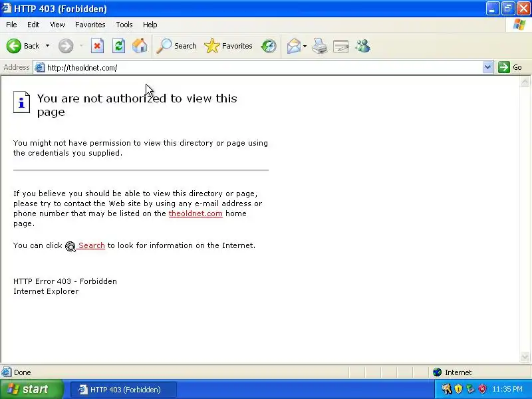Screen dimensions: 532x399
Task: Expand the Mail dropdown arrow
Action: coord(305,46)
